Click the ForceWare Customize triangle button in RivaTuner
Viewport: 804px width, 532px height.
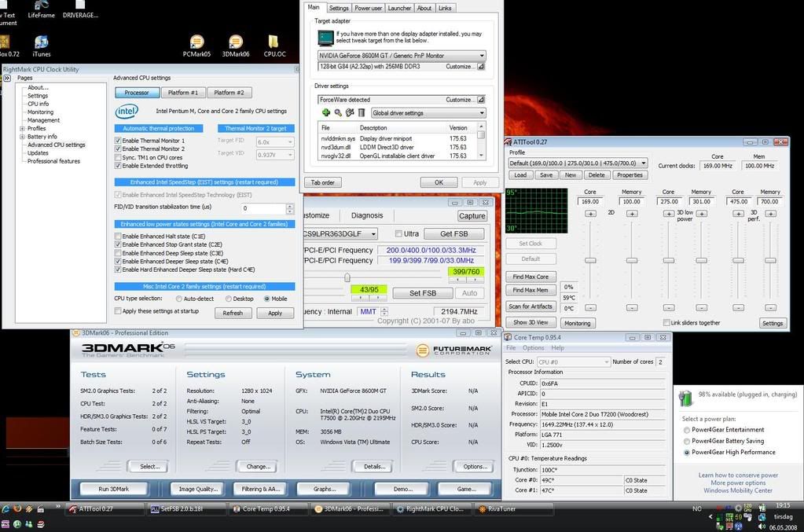tap(481, 100)
